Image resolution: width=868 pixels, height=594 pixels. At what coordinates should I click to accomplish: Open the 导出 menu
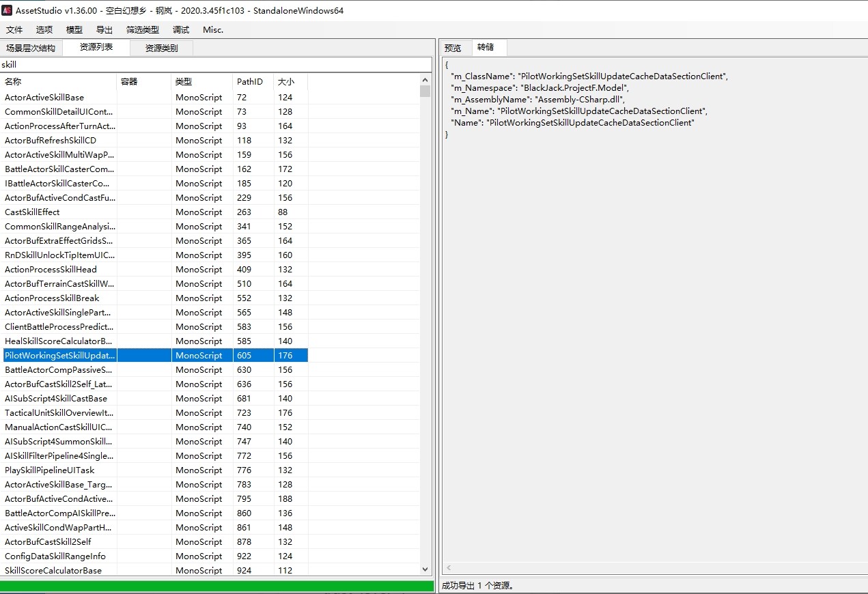(x=104, y=30)
